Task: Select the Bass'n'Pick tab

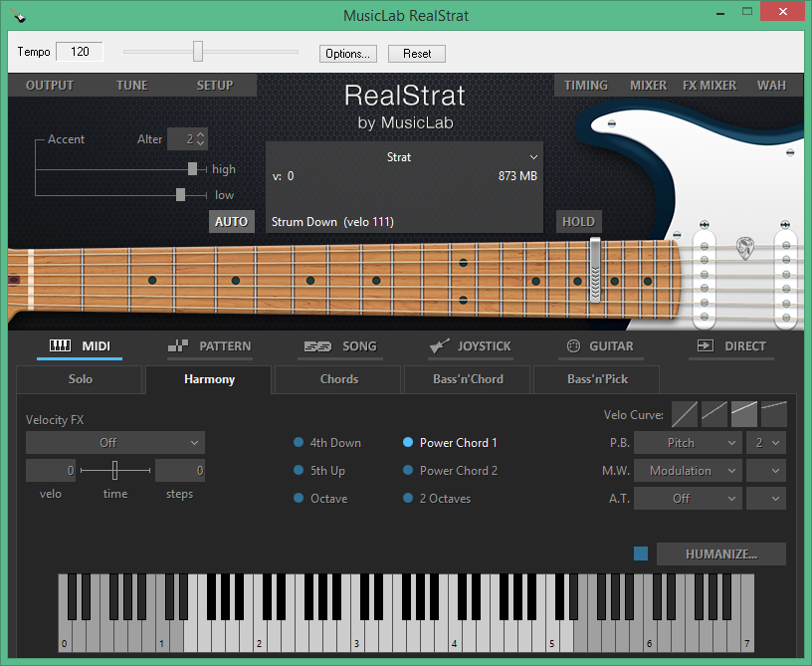Action: click(x=597, y=379)
